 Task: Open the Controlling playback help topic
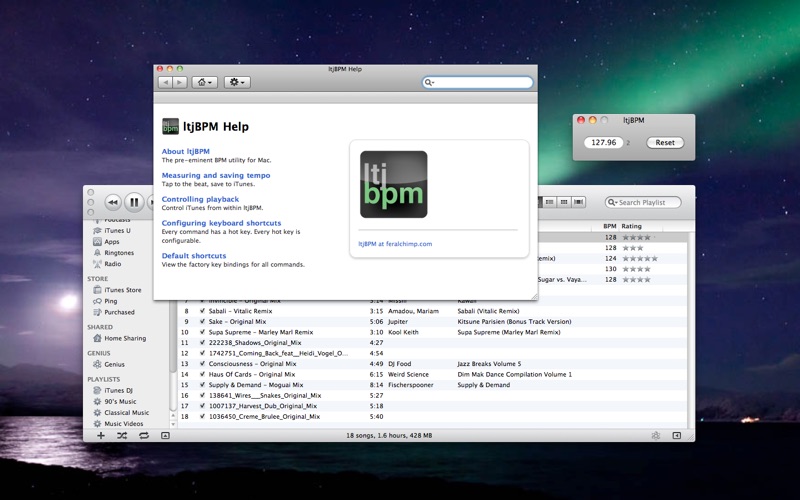pos(200,199)
